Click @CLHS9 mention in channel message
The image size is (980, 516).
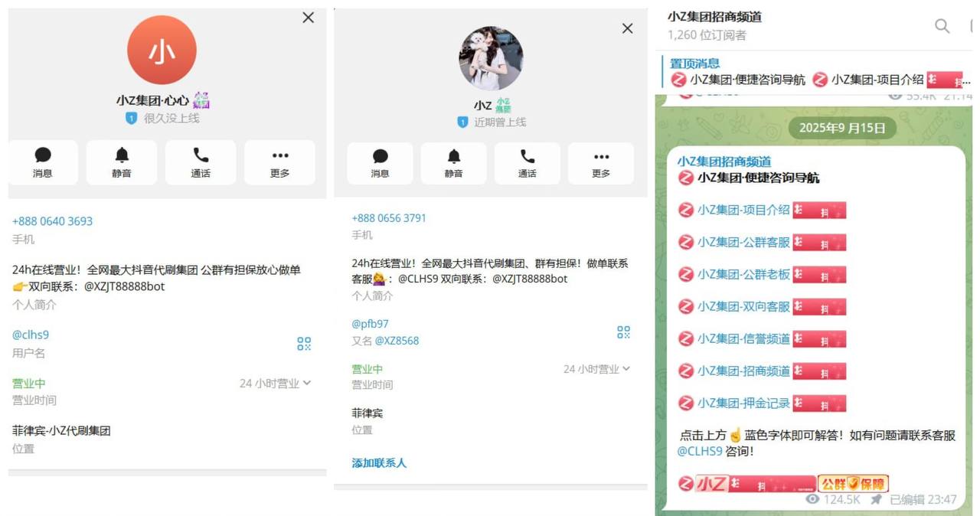pos(700,451)
